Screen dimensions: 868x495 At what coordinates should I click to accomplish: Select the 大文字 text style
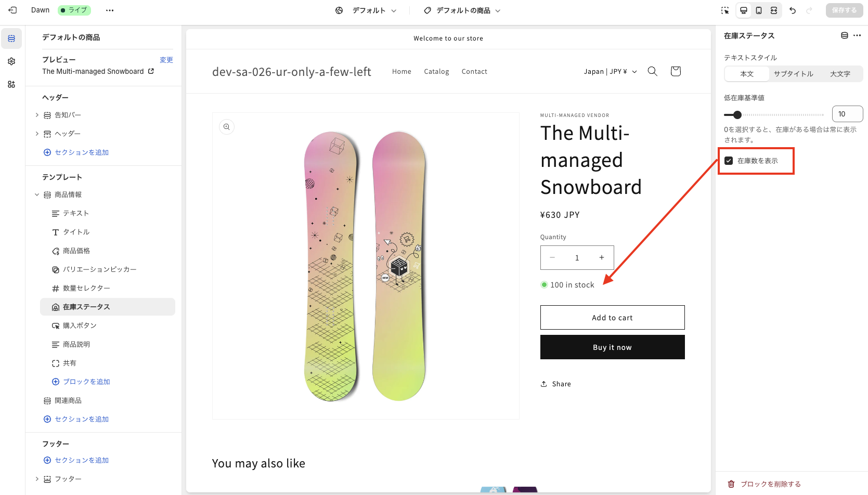840,74
